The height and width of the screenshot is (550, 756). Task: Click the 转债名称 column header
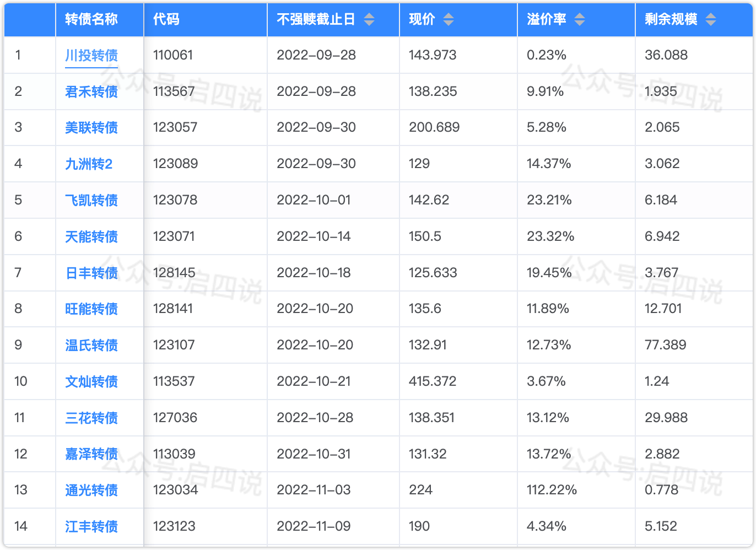click(91, 19)
